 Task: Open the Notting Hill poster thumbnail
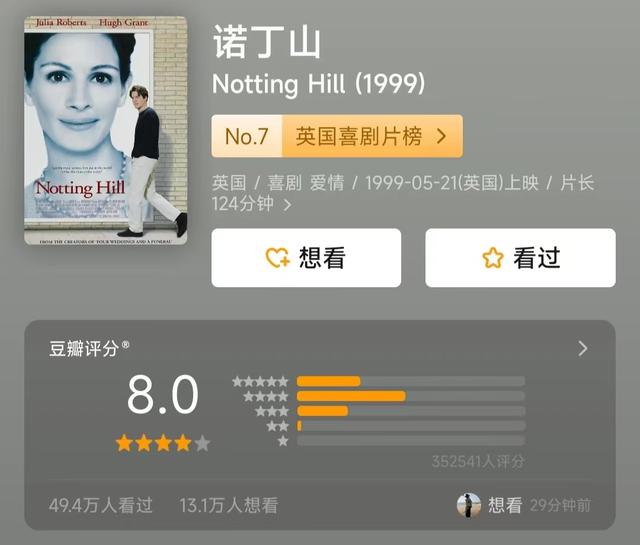tap(106, 130)
